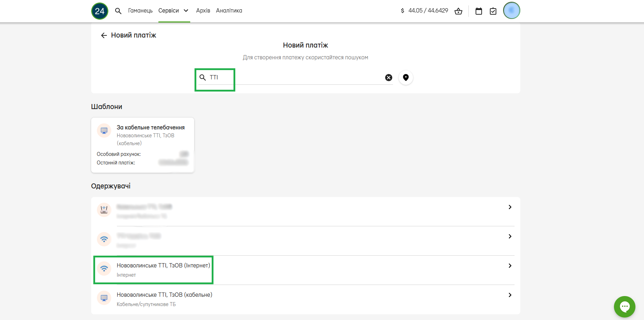The image size is (644, 320).
Task: Open the Аналітика section
Action: click(229, 11)
